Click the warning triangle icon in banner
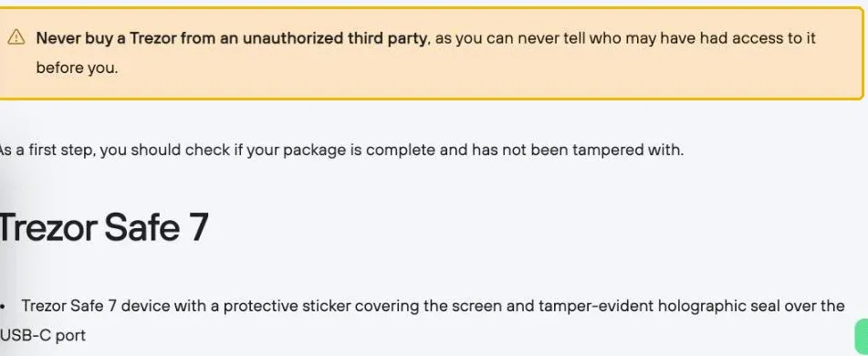868x356 pixels. pos(16,37)
